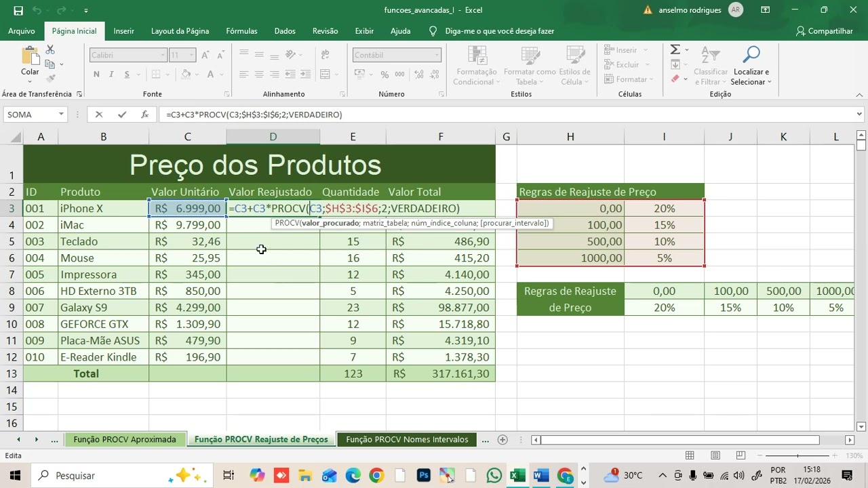
Task: Toggle Italic formatting I button
Action: click(x=112, y=75)
